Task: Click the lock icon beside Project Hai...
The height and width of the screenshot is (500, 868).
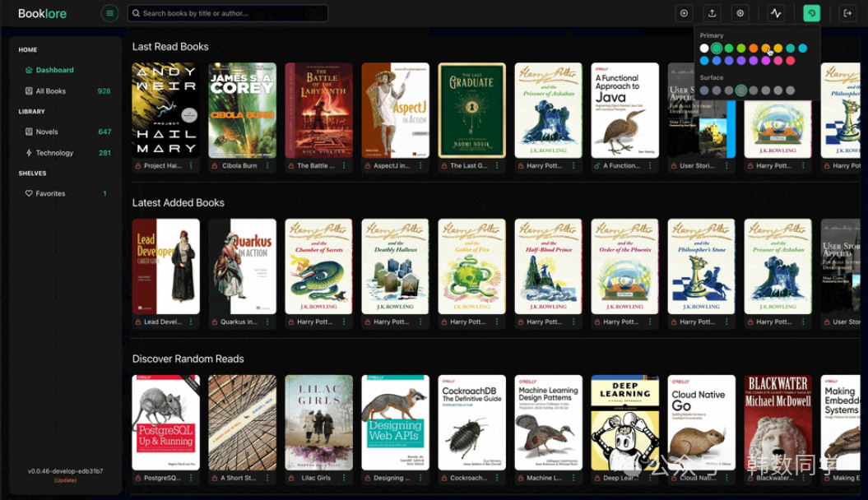Action: click(x=138, y=165)
